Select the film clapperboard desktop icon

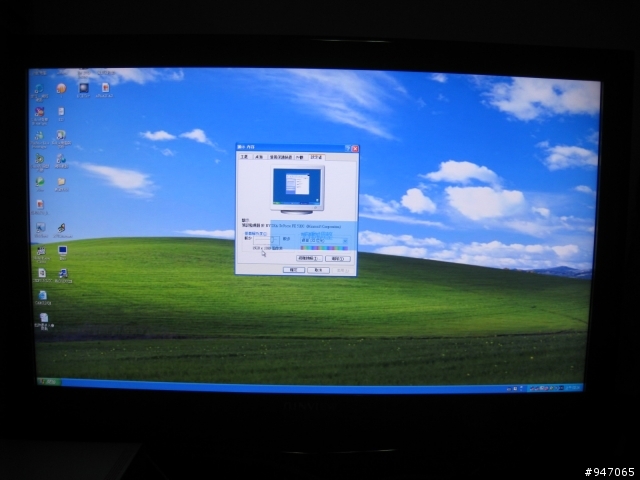pyautogui.click(x=41, y=251)
